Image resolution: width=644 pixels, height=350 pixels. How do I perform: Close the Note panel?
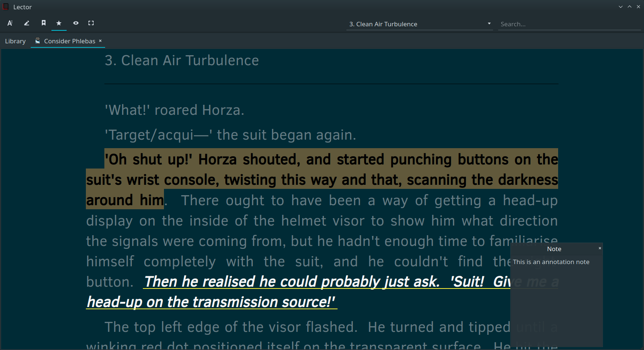pyautogui.click(x=600, y=248)
